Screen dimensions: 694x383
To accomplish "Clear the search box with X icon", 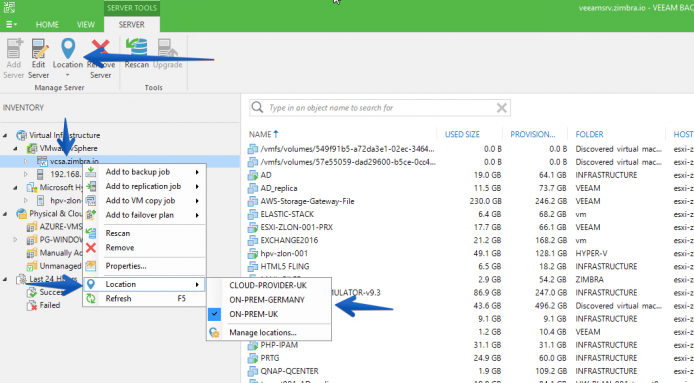I will [x=501, y=108].
